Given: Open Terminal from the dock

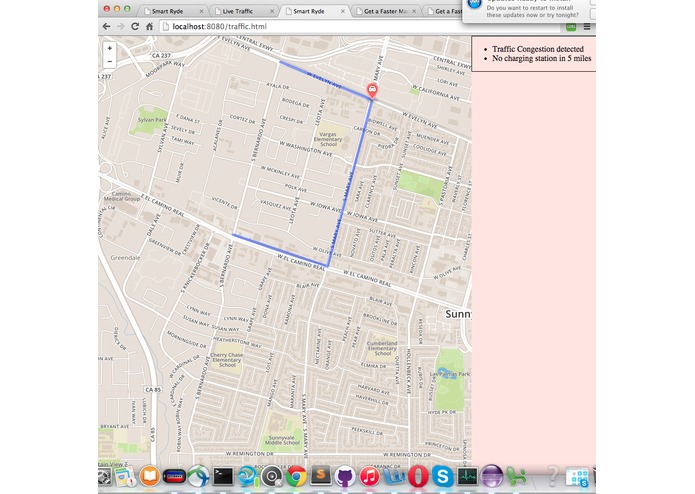Looking at the screenshot, I should click(x=223, y=476).
